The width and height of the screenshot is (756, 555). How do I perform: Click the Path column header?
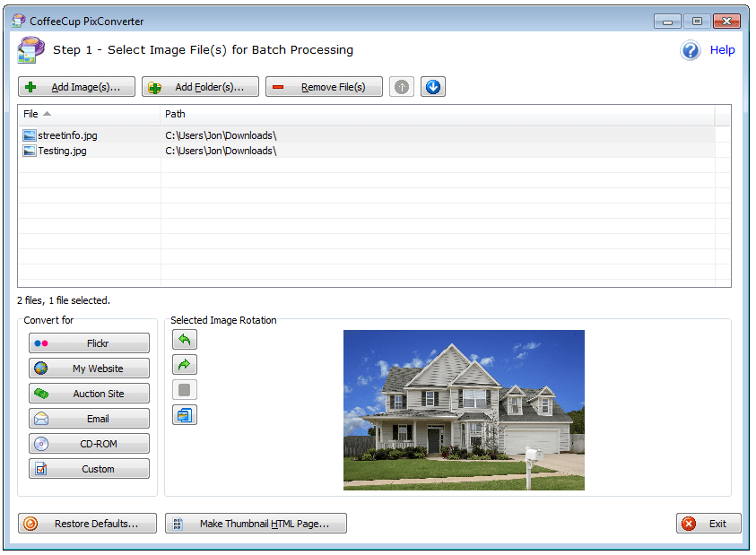click(437, 114)
